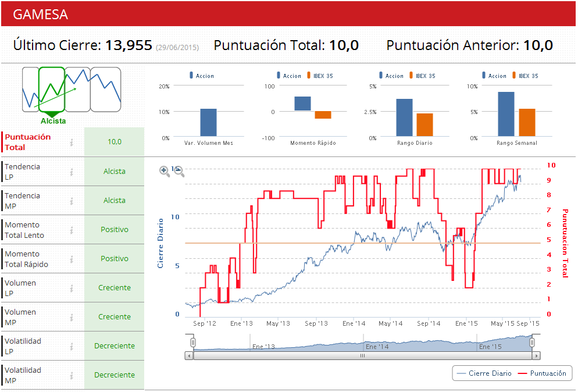Open info icon for Momento Total Lento

pyautogui.click(x=72, y=230)
